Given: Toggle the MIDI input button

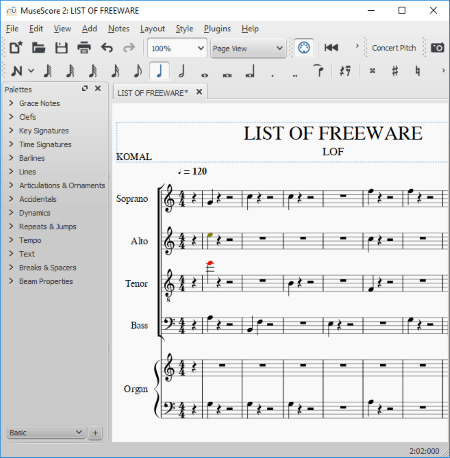Looking at the screenshot, I should coord(304,48).
